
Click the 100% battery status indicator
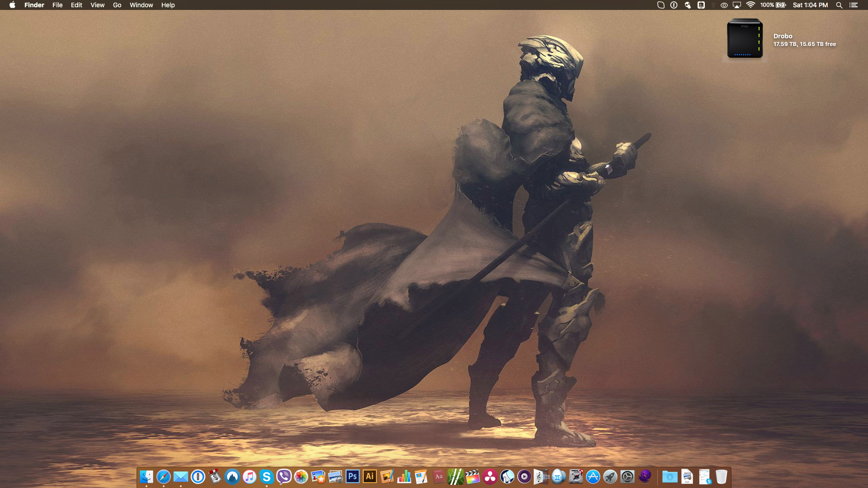point(773,5)
